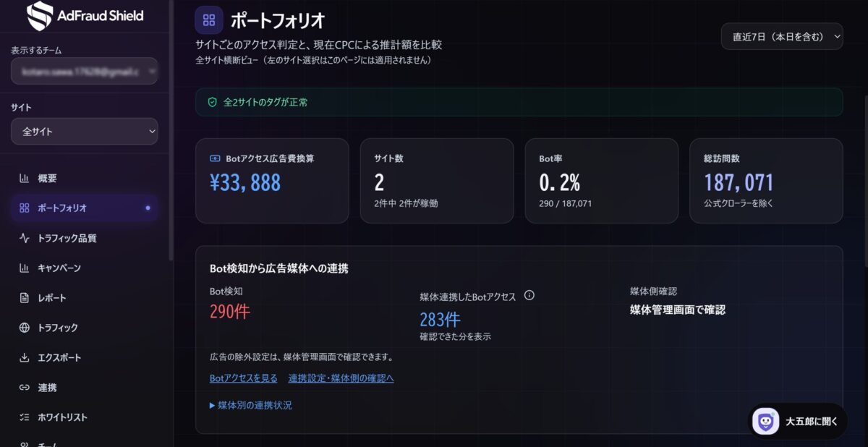868x447 pixels.
Task: Click Bot検知から広告媒体への連携 heading
Action: click(x=279, y=268)
